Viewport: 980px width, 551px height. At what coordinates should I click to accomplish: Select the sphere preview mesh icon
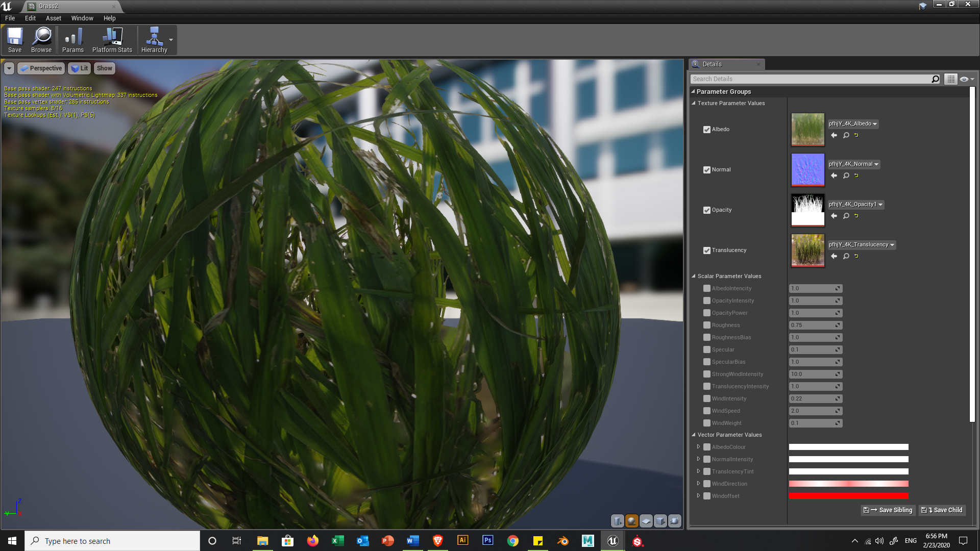[x=631, y=521]
